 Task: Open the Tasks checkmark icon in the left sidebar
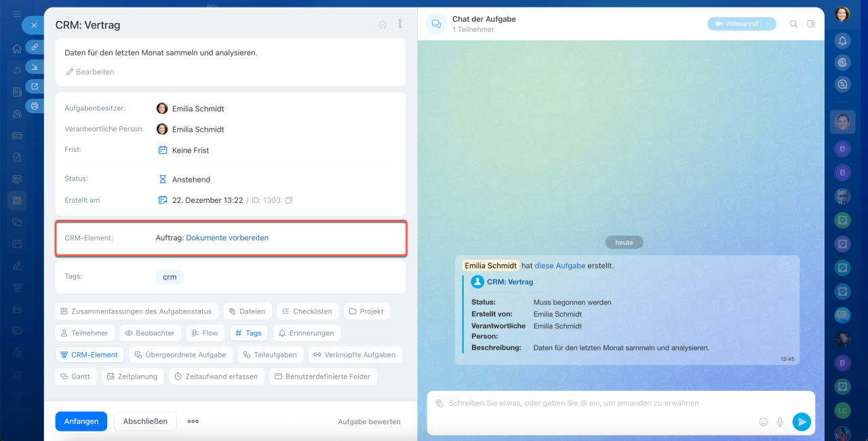pyautogui.click(x=17, y=201)
